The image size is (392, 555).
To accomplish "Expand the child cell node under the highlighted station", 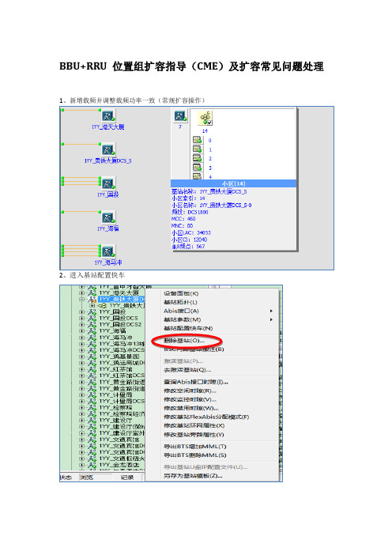I will [92, 305].
